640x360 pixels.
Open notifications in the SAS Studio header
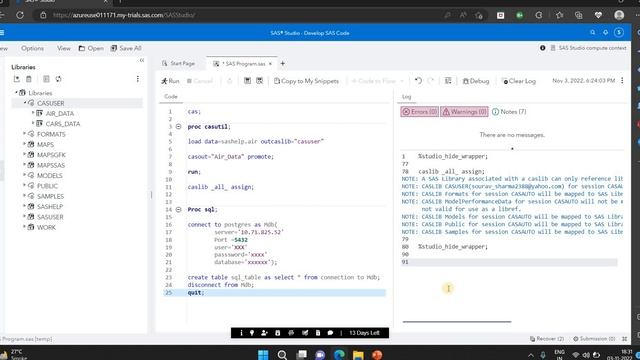605,32
